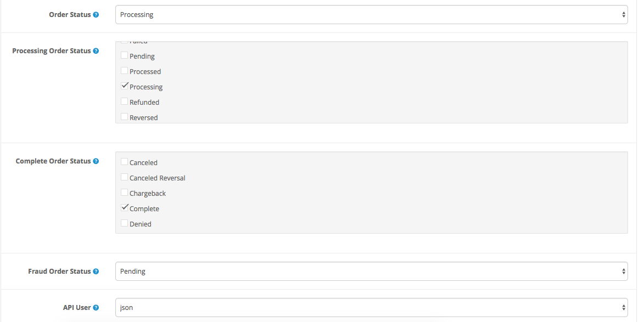Tick the Reversed checkbox
This screenshot has width=644, height=322.
pyautogui.click(x=125, y=117)
